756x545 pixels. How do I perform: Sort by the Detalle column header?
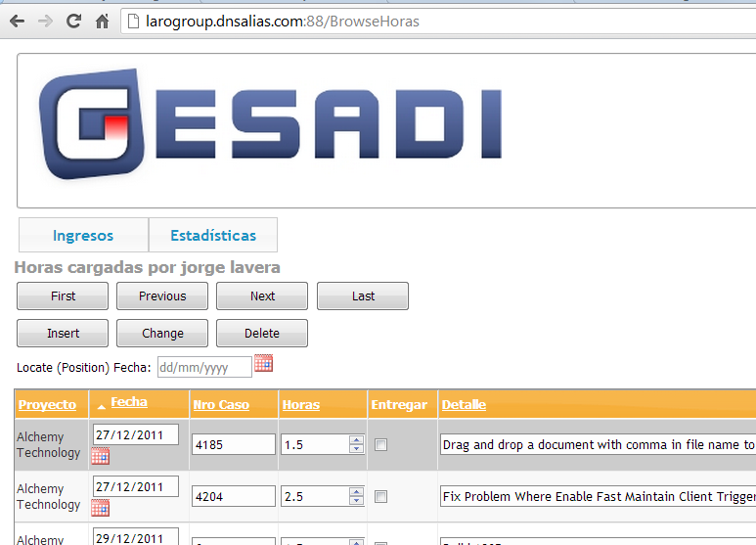[464, 405]
